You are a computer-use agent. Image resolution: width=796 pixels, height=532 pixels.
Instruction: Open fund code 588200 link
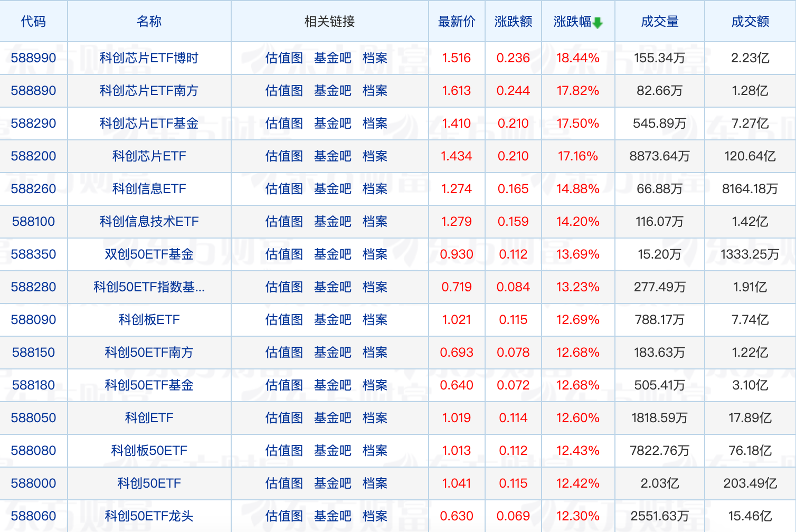[33, 156]
